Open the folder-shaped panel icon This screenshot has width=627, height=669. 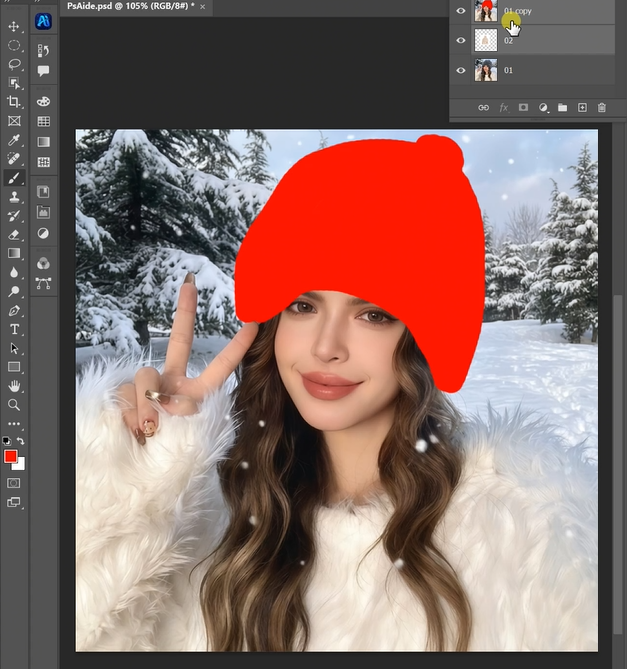click(43, 212)
